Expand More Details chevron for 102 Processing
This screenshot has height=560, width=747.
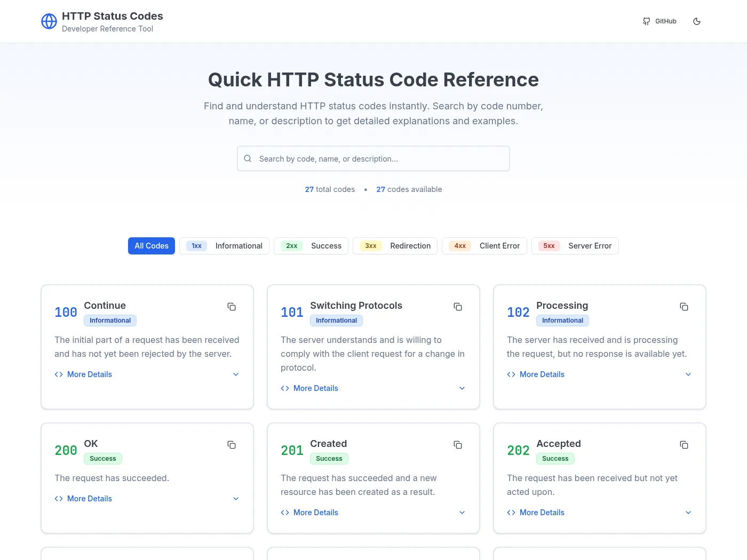[688, 374]
